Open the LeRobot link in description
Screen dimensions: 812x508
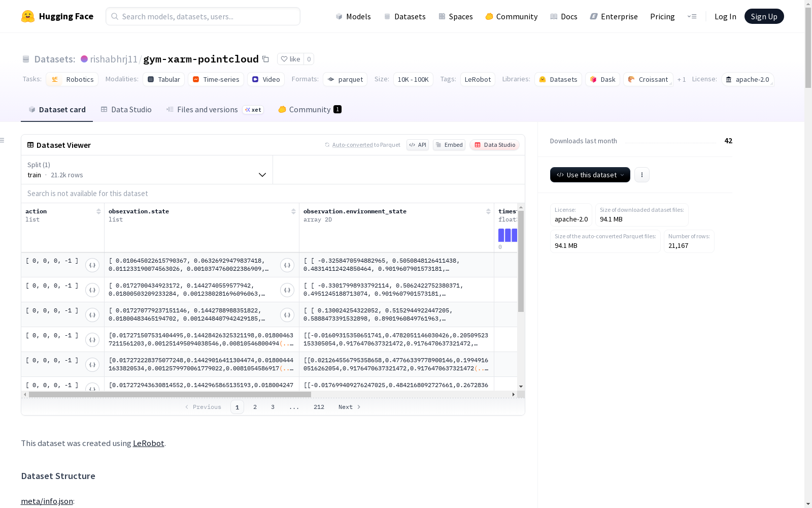click(x=148, y=443)
